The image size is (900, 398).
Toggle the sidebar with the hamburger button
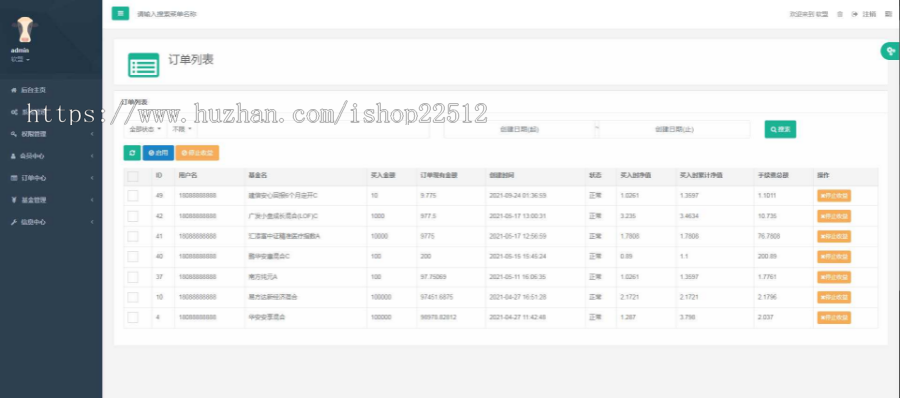[x=120, y=13]
